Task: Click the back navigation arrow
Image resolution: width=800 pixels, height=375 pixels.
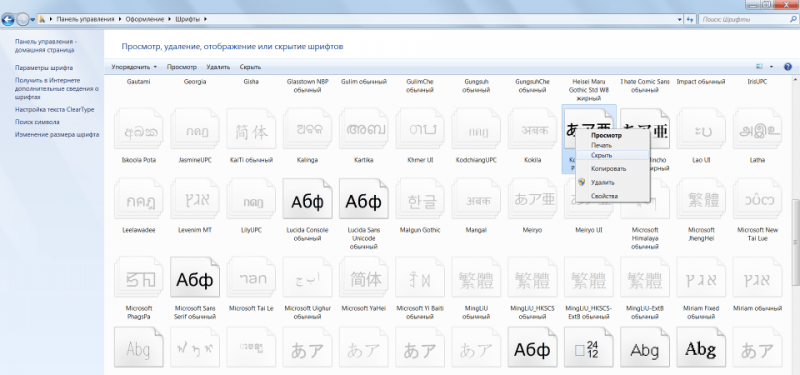Action: (x=8, y=20)
